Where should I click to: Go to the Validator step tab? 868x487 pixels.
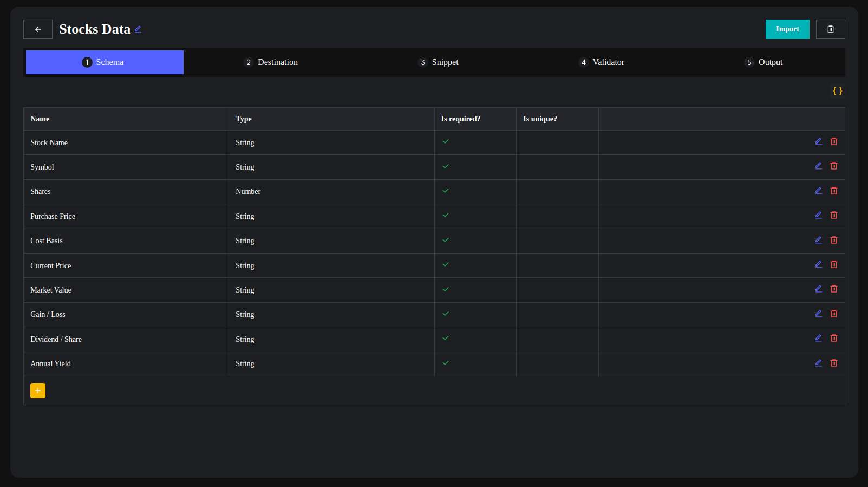(x=602, y=62)
